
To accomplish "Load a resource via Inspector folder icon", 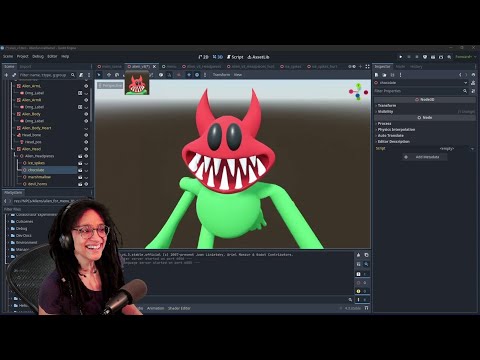I will (384, 75).
